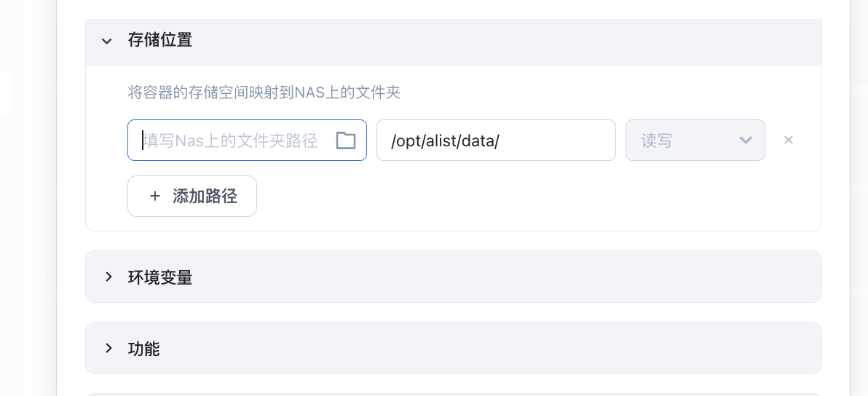This screenshot has width=868, height=396.
Task: Click the plus icon in 添加路径
Action: click(x=155, y=196)
